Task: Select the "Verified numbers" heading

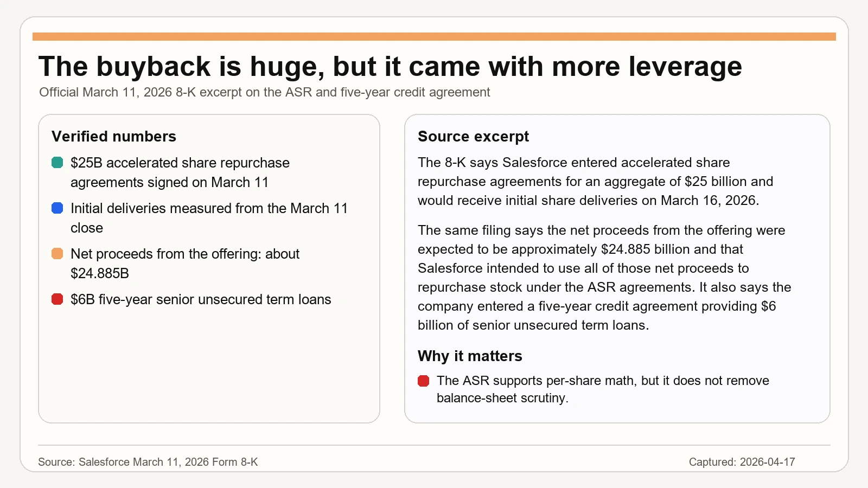Action: click(x=114, y=136)
